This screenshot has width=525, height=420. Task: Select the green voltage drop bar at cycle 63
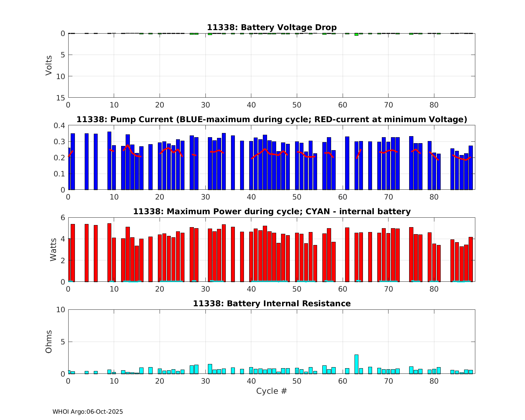click(356, 34)
